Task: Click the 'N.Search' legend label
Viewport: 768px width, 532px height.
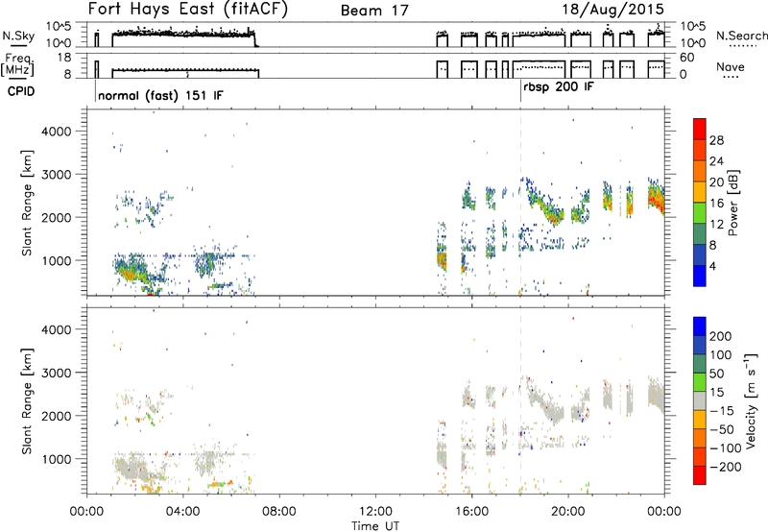Action: pyautogui.click(x=741, y=36)
